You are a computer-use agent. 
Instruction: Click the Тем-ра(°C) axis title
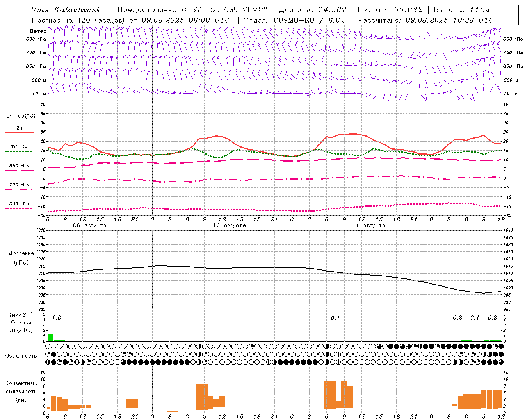[x=19, y=116]
